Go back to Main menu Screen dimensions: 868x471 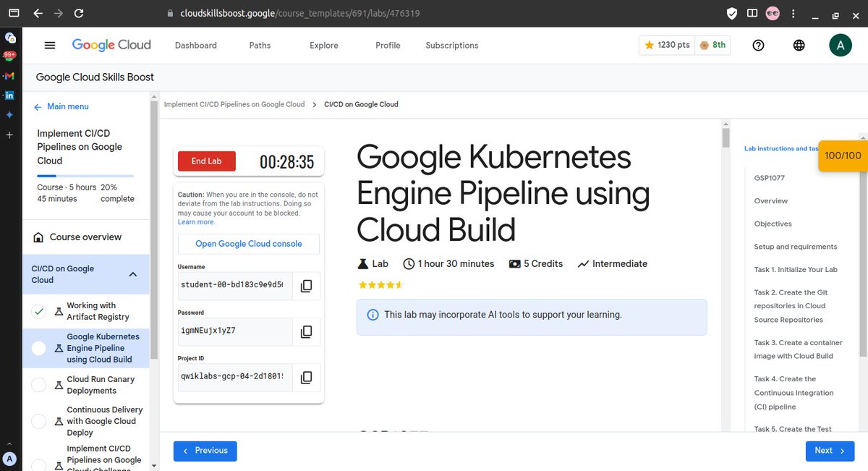pyautogui.click(x=61, y=106)
